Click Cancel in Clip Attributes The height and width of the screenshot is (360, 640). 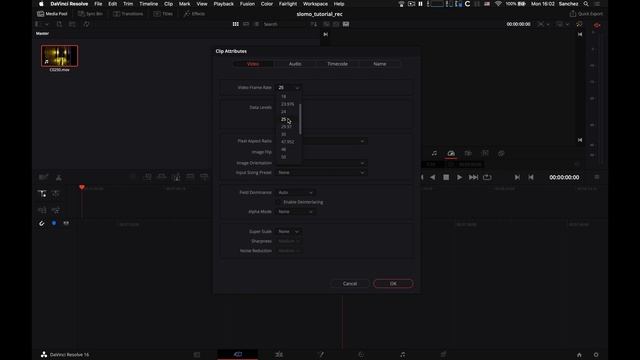click(x=350, y=284)
